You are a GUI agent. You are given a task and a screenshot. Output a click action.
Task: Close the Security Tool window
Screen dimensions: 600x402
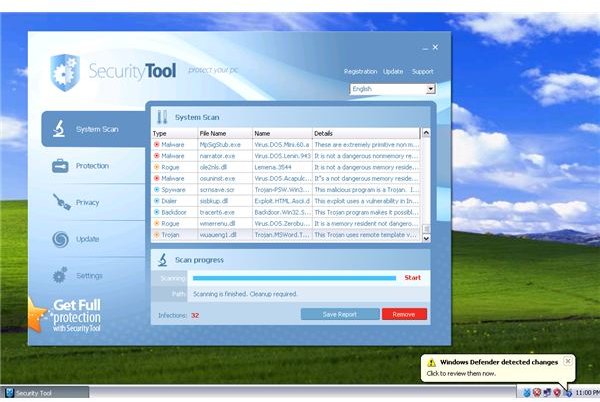click(435, 47)
